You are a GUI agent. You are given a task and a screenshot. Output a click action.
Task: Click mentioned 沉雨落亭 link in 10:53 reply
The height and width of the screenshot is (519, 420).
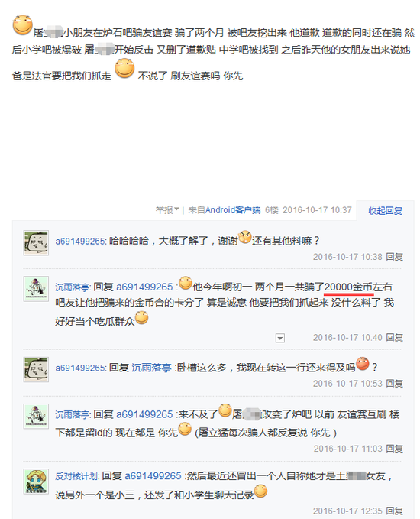pos(151,368)
